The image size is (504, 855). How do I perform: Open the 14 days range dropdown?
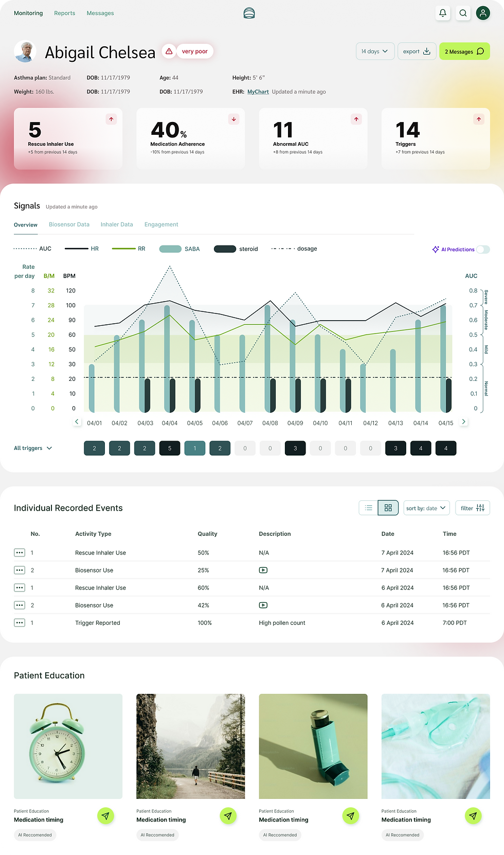375,51
